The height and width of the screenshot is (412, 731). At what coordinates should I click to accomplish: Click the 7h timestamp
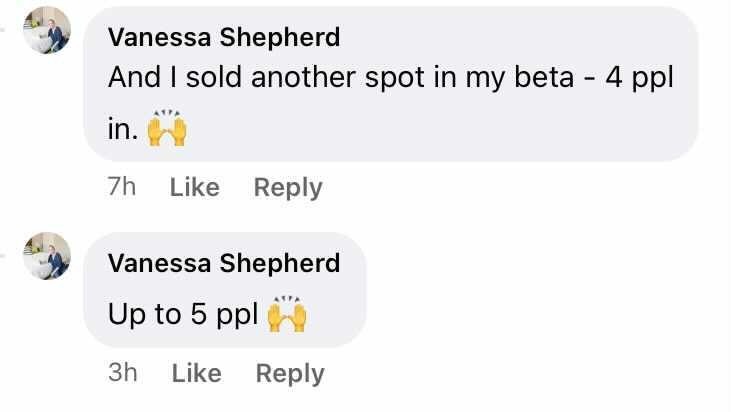tap(121, 187)
